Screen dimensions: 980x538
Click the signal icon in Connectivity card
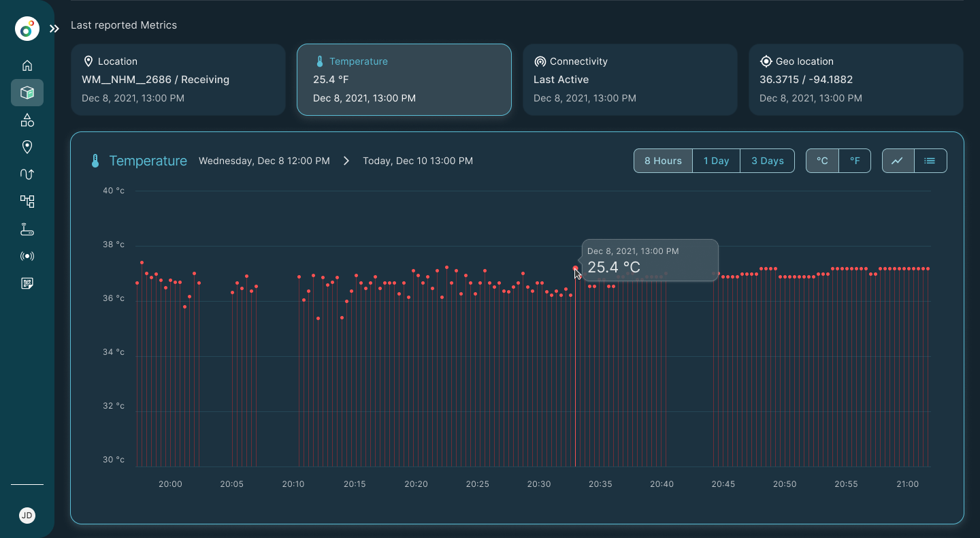point(540,61)
